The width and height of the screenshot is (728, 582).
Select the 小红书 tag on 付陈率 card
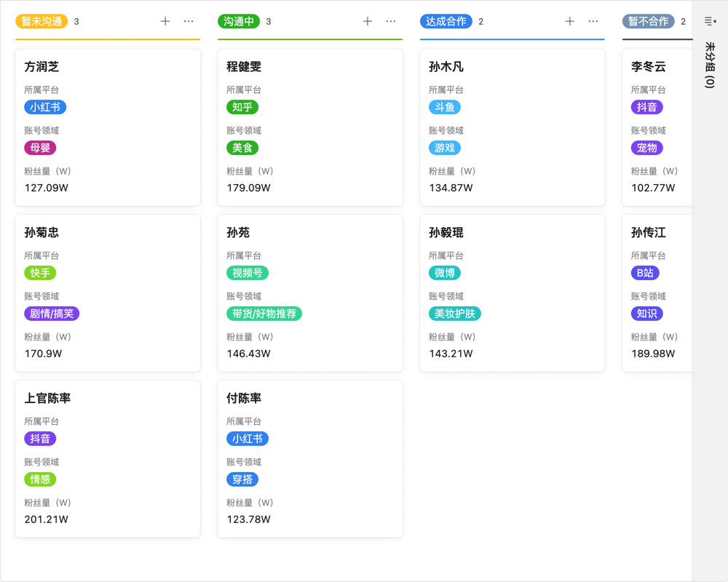pos(248,438)
